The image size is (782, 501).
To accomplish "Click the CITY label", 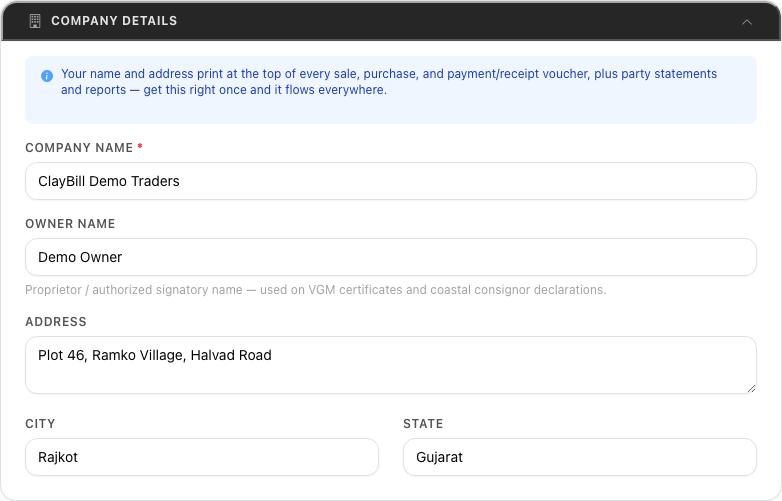I will 40,424.
